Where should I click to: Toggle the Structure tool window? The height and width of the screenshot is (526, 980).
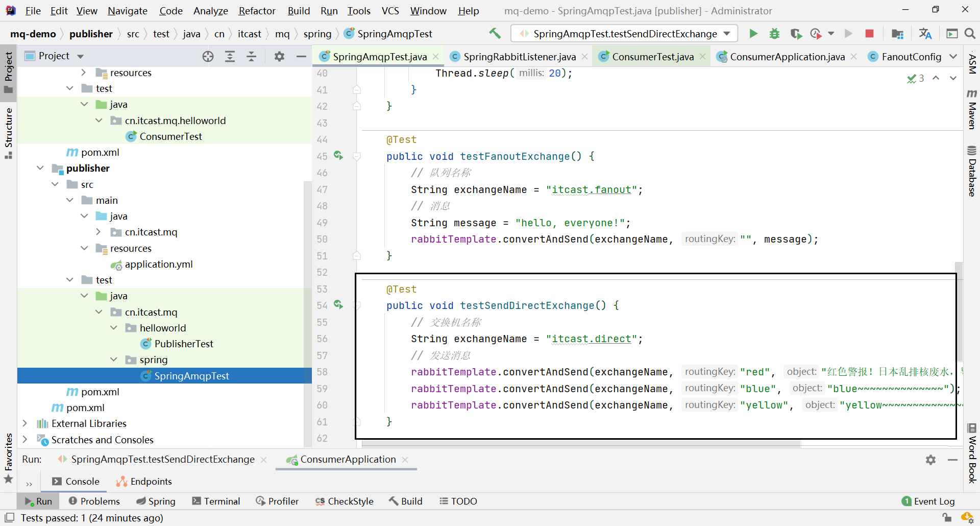pos(9,133)
